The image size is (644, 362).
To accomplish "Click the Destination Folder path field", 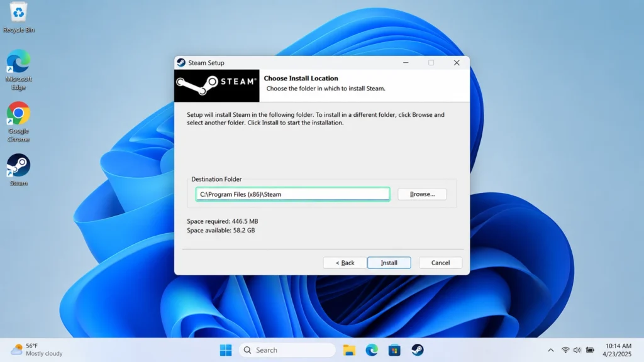I will [x=293, y=194].
